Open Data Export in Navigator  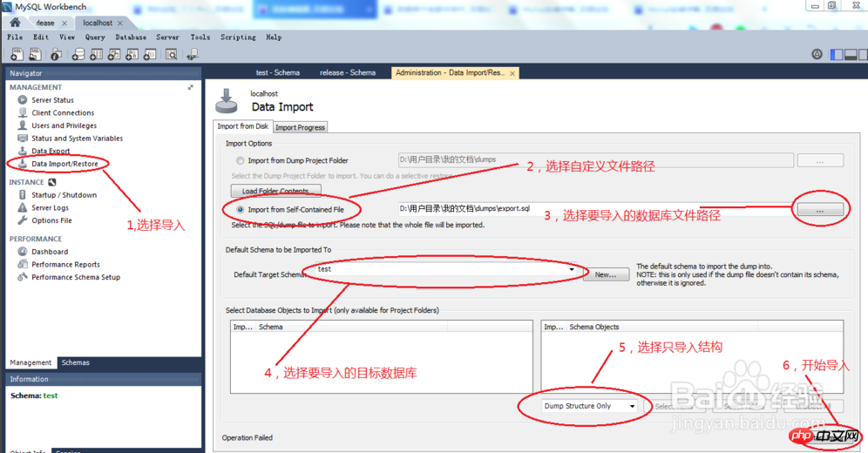coord(51,151)
